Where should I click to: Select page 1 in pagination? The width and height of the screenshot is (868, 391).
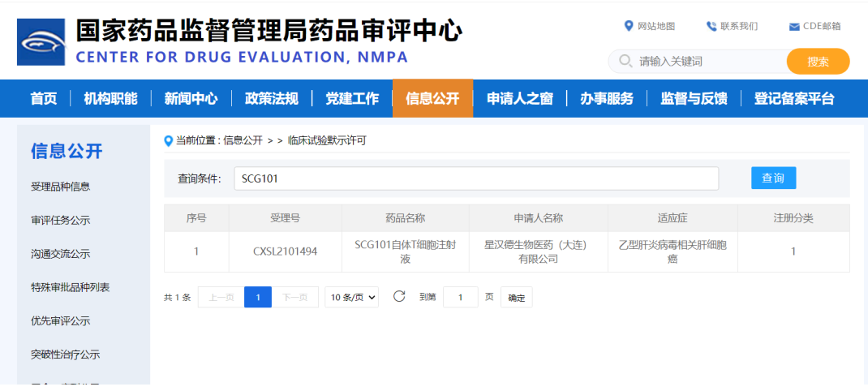[x=258, y=298]
